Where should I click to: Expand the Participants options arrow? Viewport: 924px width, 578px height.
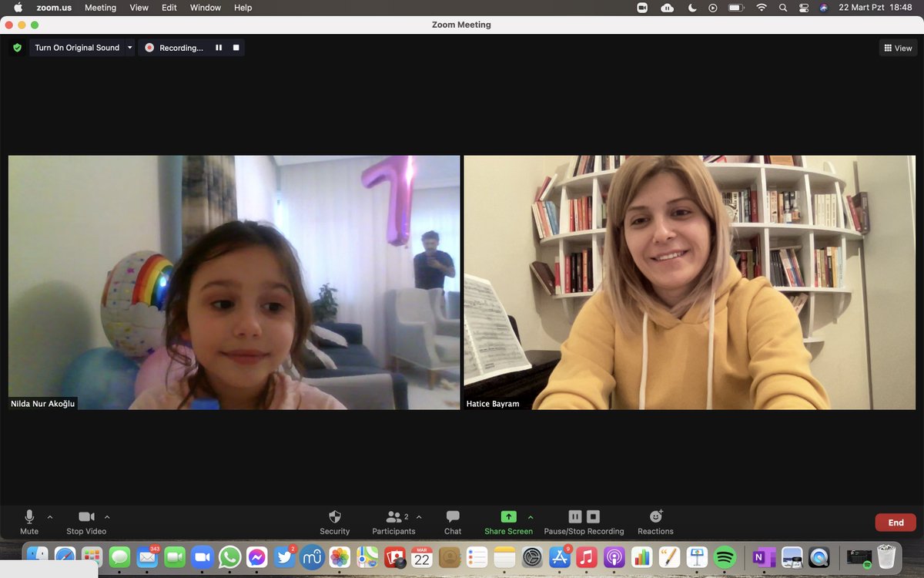[419, 517]
